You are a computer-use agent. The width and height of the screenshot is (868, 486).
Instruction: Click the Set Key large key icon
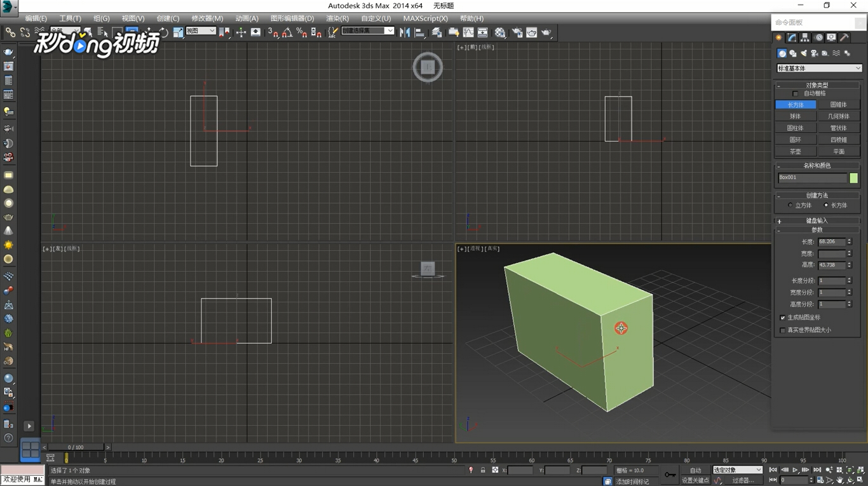point(670,475)
